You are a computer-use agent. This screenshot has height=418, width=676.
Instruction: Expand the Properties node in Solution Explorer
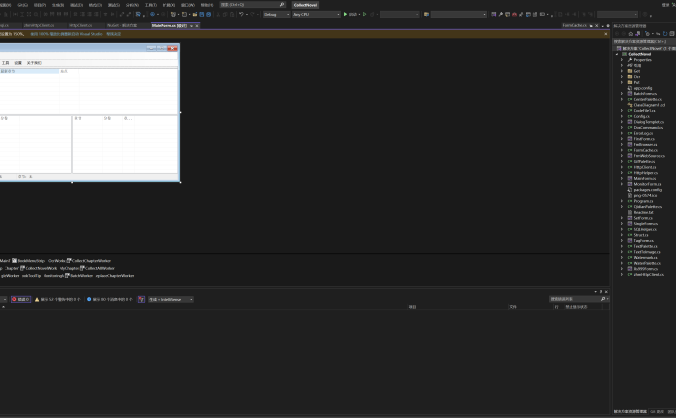[622, 59]
